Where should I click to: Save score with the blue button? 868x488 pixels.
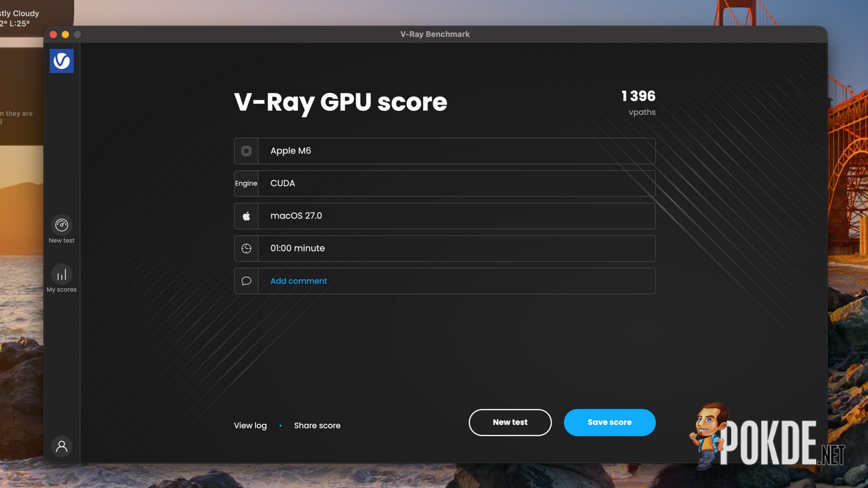click(x=609, y=422)
